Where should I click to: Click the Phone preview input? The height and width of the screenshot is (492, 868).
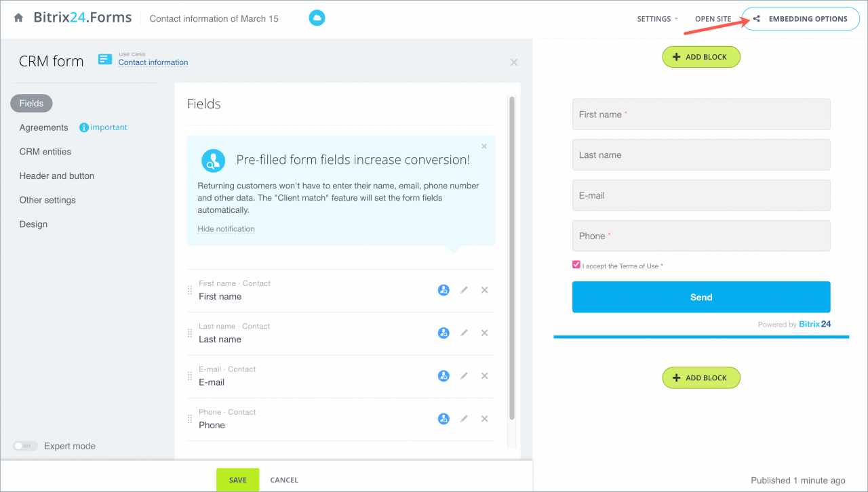coord(701,236)
